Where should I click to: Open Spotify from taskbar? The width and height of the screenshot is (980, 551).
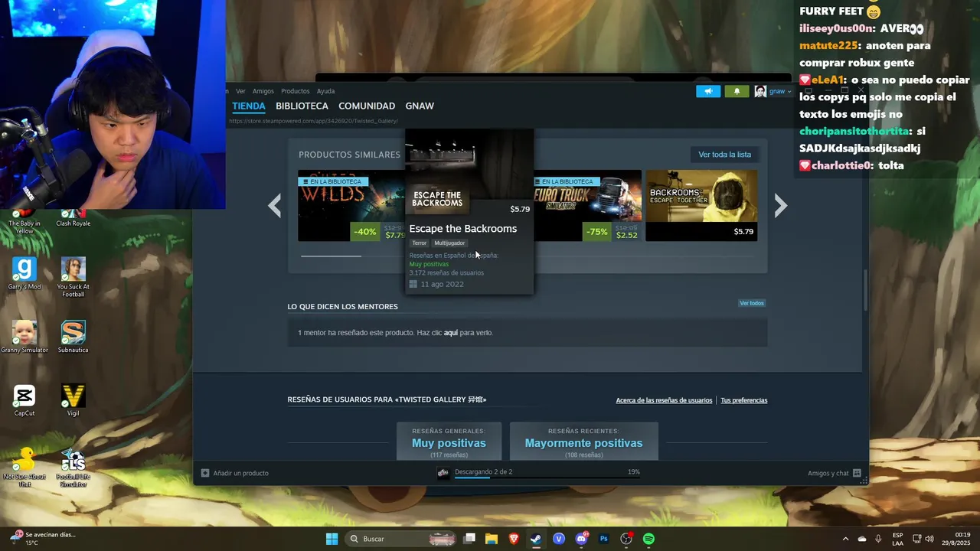tap(648, 539)
